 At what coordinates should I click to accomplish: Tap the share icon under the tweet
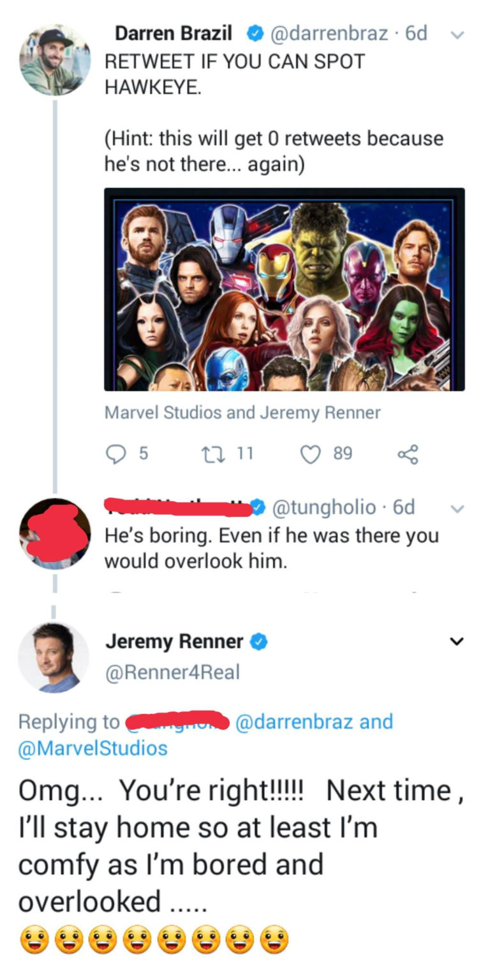point(407,454)
